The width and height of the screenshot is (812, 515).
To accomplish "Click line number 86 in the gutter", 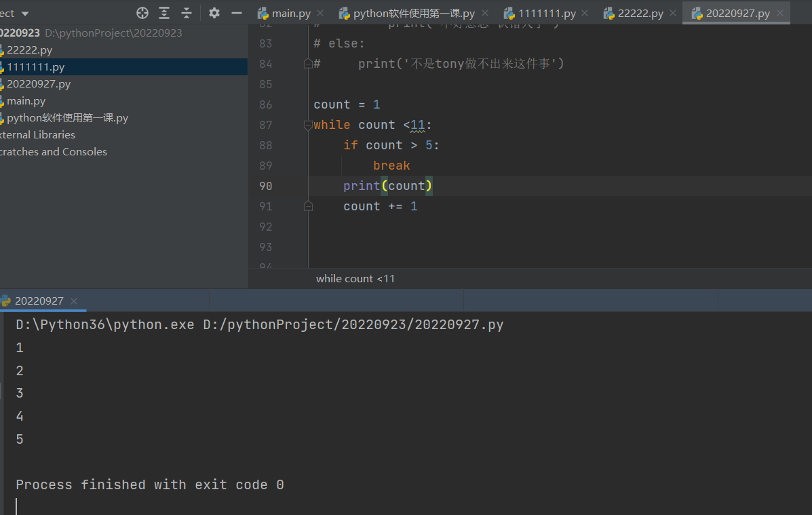I will [x=266, y=104].
